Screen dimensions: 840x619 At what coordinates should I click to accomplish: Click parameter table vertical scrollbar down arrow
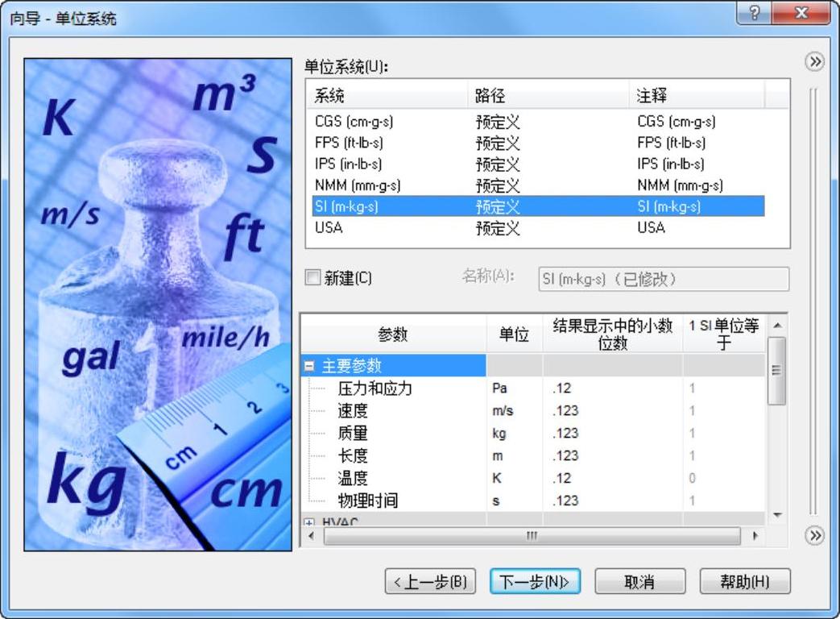(777, 515)
